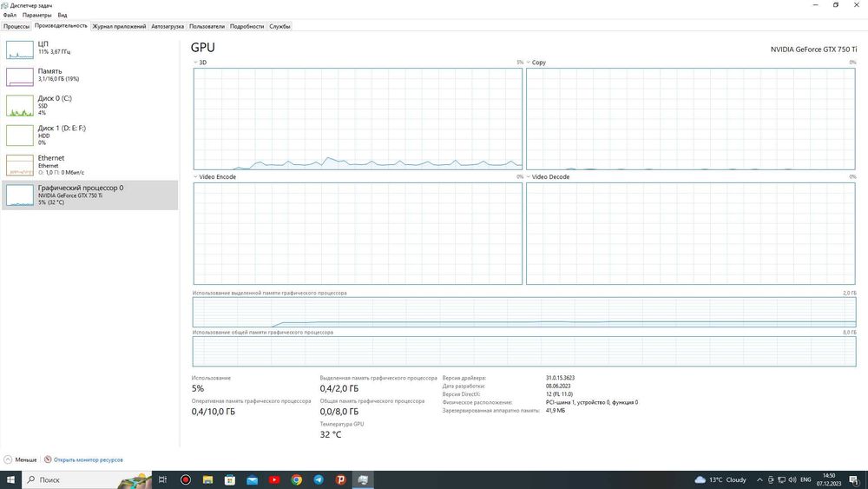Open the Ethernet network entry

click(89, 165)
